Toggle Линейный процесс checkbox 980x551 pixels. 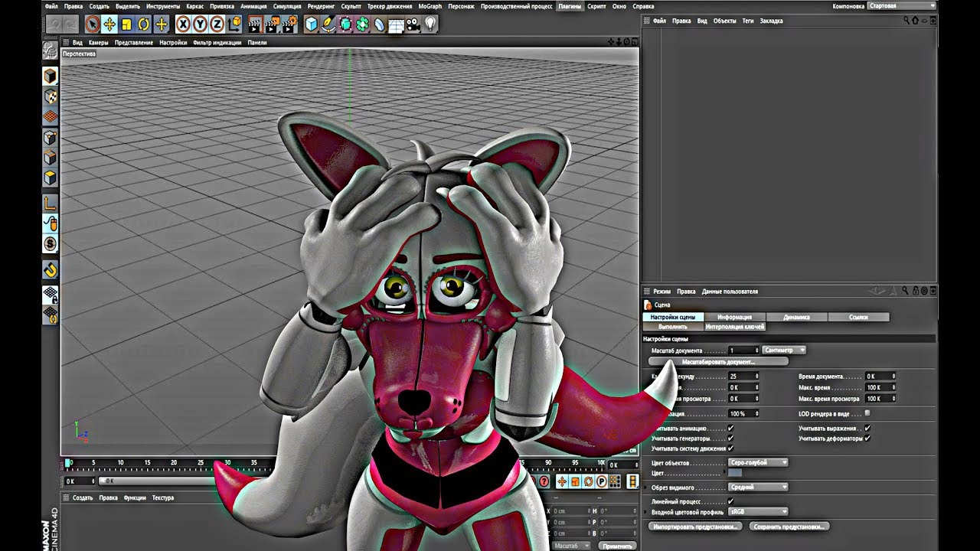(x=730, y=500)
